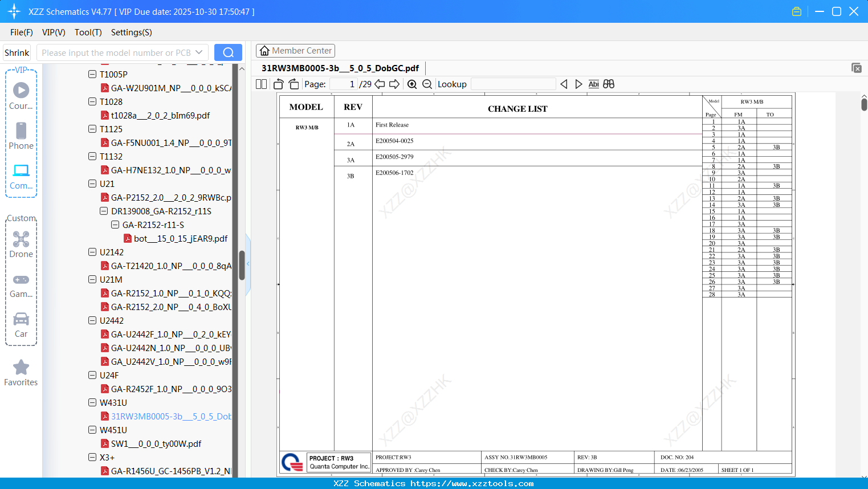This screenshot has height=489, width=868.
Task: Click the sidebar collapse handle arrow
Action: coord(248,263)
